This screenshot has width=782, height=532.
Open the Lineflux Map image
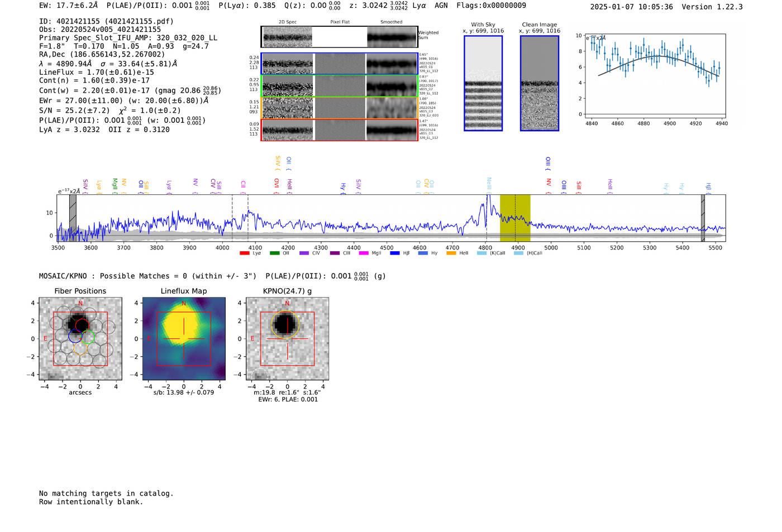(184, 339)
